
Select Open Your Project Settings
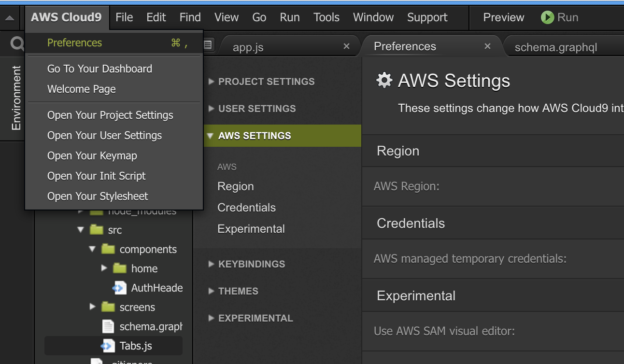[114, 115]
